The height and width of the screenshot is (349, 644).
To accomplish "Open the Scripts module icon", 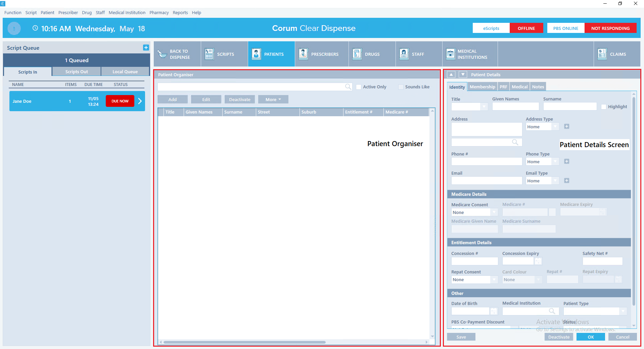I will 209,54.
